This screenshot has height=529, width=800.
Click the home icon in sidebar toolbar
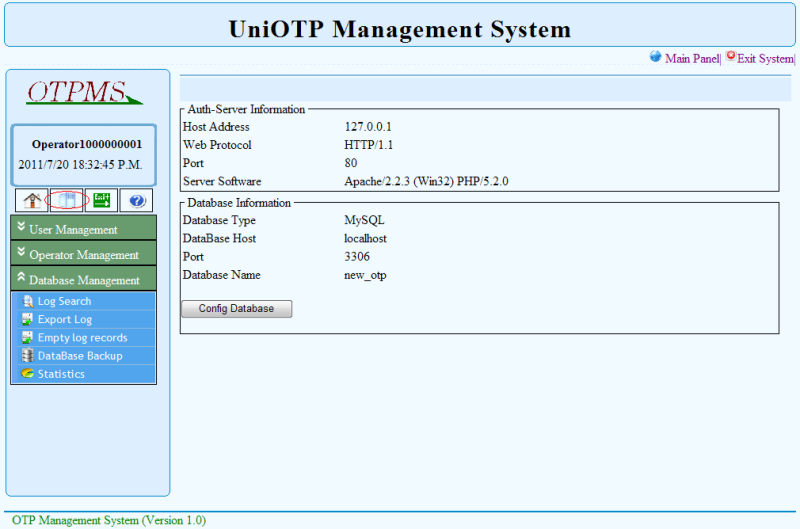point(32,200)
